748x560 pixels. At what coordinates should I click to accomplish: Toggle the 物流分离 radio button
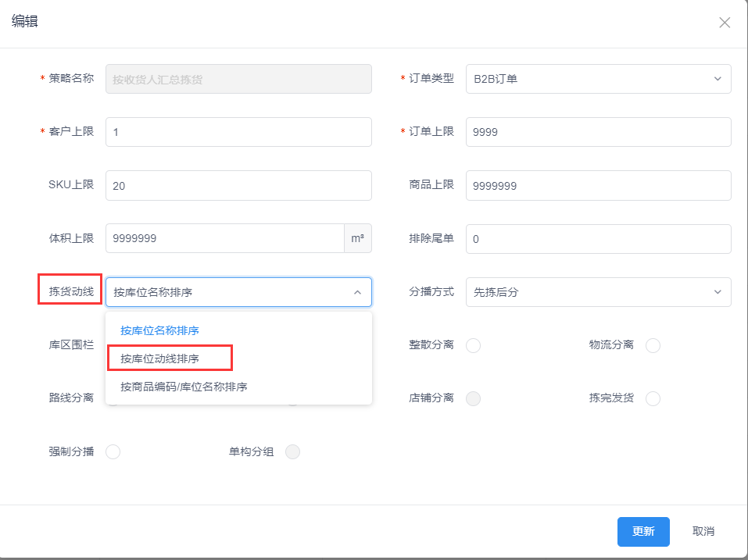(653, 345)
